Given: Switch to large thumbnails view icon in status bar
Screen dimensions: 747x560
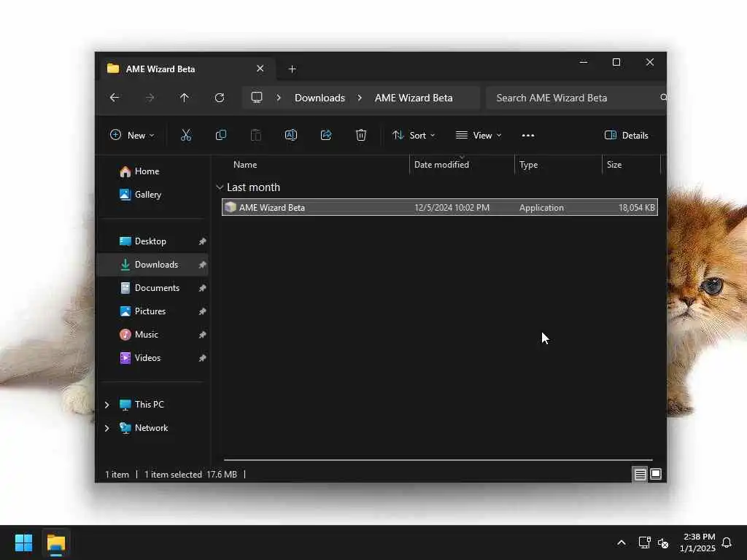Looking at the screenshot, I should (x=656, y=474).
